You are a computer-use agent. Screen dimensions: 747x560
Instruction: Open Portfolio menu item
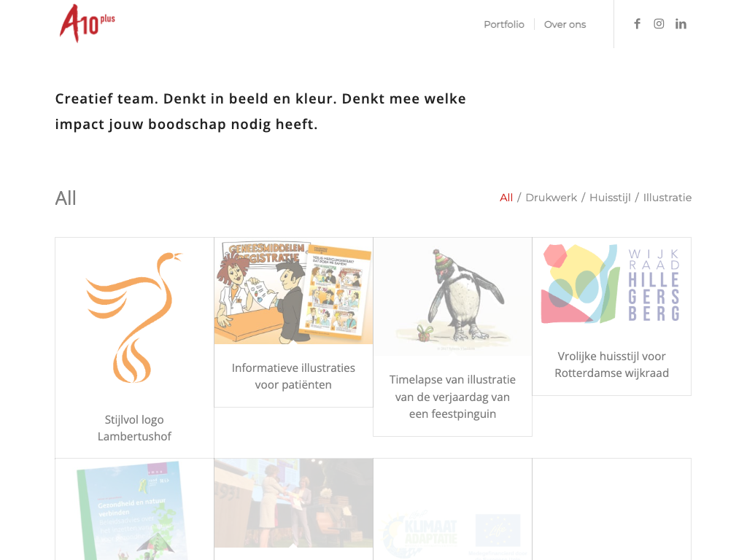tap(504, 24)
